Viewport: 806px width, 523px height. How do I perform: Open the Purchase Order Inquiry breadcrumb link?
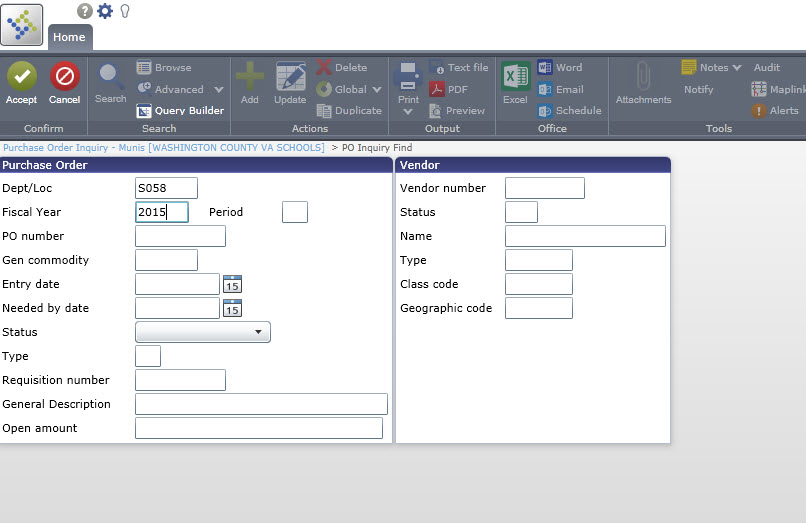tap(164, 148)
